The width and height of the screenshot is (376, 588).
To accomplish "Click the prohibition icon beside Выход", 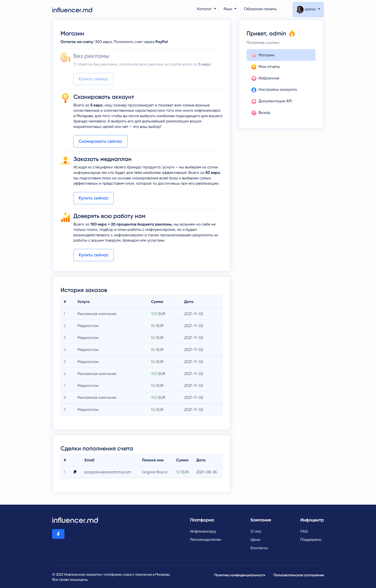I will pos(254,113).
